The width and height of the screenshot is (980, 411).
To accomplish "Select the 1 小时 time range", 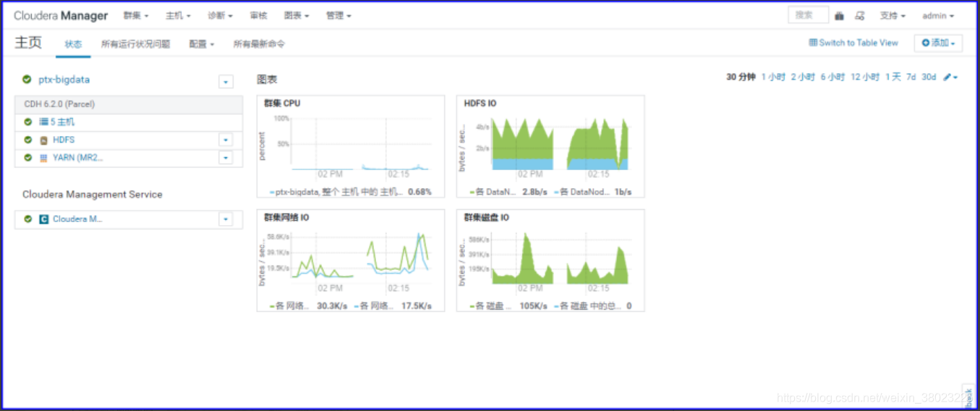I will pyautogui.click(x=773, y=77).
